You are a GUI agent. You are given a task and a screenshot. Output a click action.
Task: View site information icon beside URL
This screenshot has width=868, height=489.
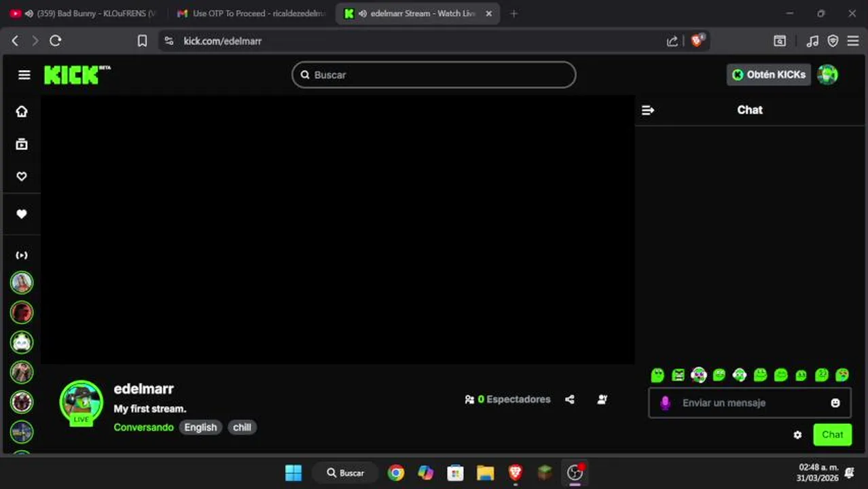click(x=169, y=41)
